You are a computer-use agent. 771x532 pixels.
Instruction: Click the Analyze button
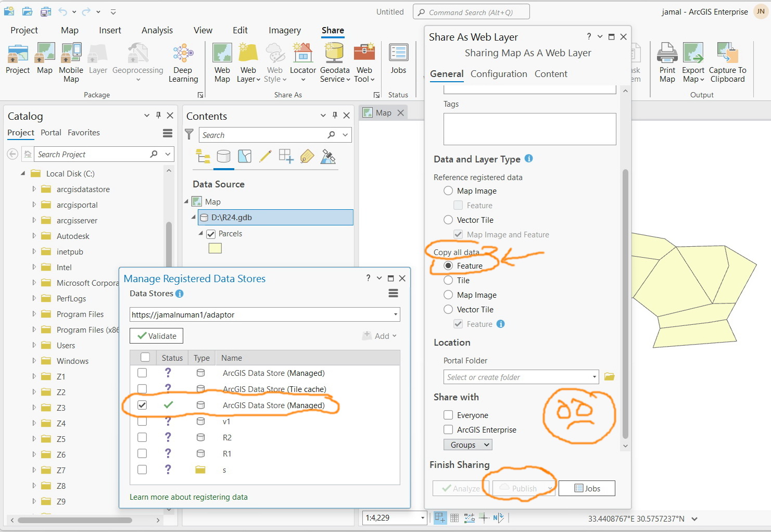[461, 488]
